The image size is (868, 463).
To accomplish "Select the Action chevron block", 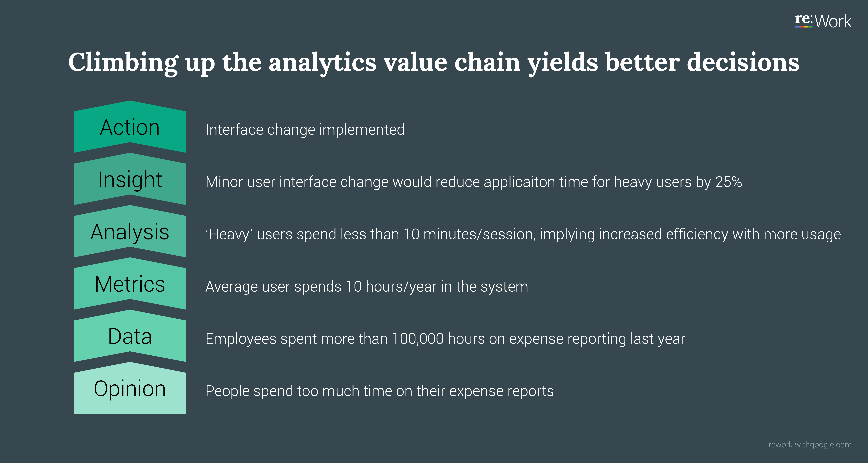I will coord(130,127).
